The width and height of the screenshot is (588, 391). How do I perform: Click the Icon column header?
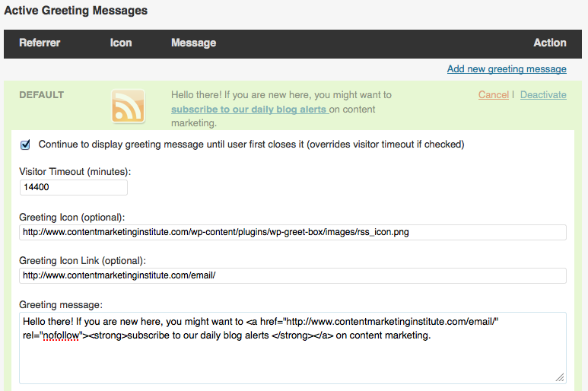point(121,43)
